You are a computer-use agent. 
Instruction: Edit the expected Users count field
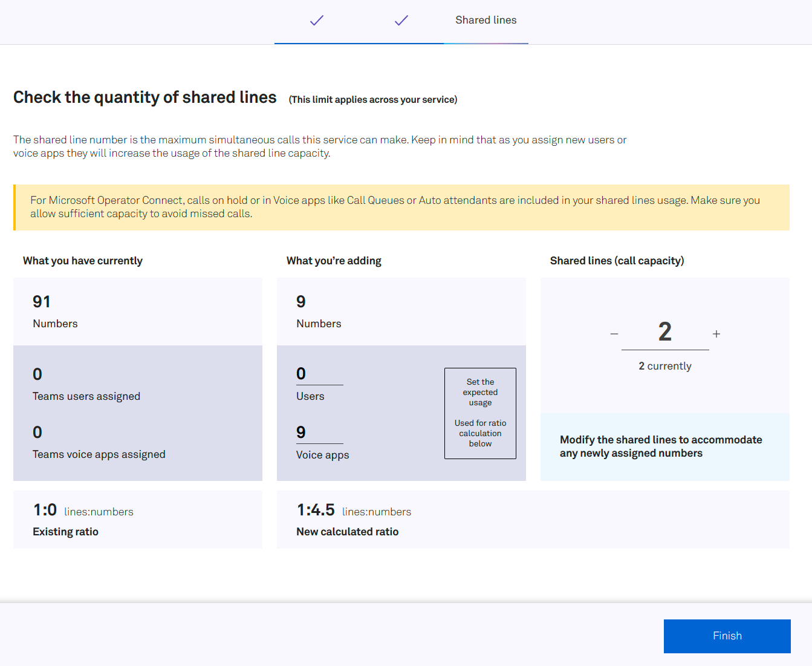(x=320, y=374)
